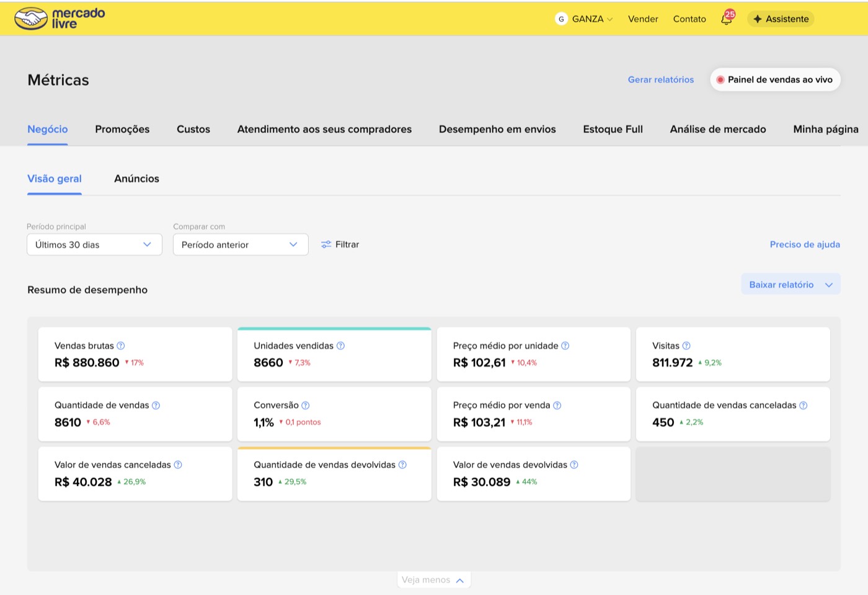Open help icon next to Unidades vendidas

click(340, 346)
